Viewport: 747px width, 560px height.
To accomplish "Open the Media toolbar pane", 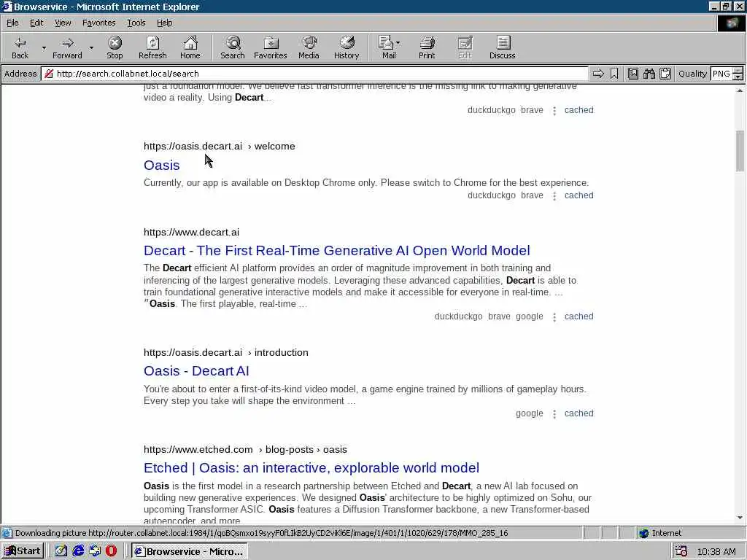I will click(x=309, y=47).
